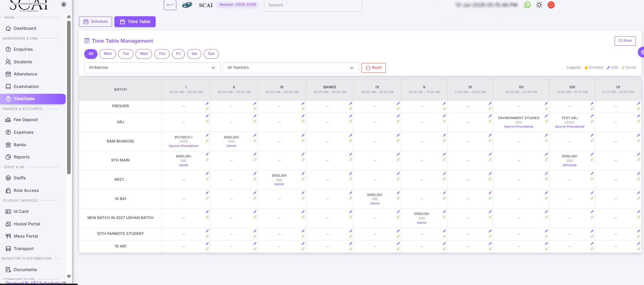Filter timetable by Thu
Image resolution: width=644 pixels, height=285 pixels.
click(x=162, y=54)
